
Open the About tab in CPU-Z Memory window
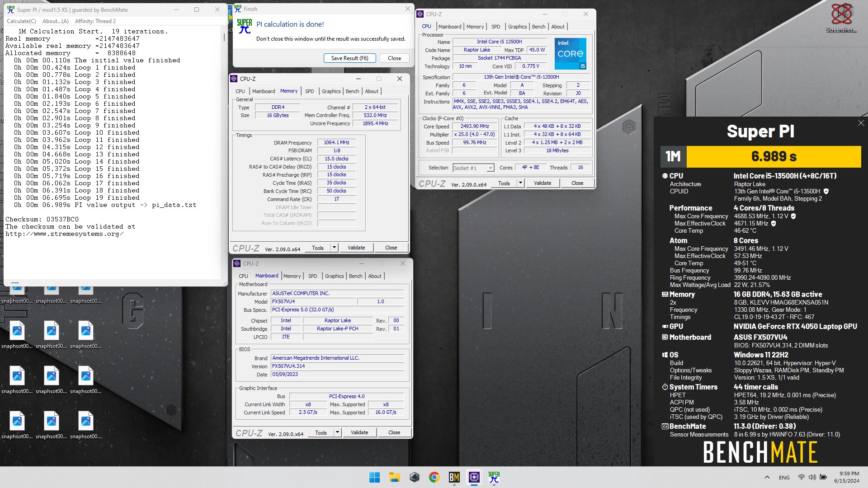click(x=372, y=91)
